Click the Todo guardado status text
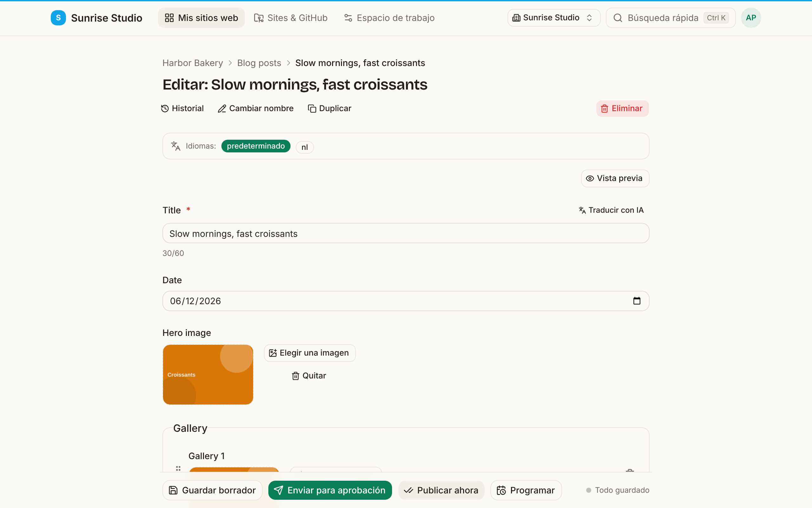The width and height of the screenshot is (812, 508). pyautogui.click(x=622, y=490)
